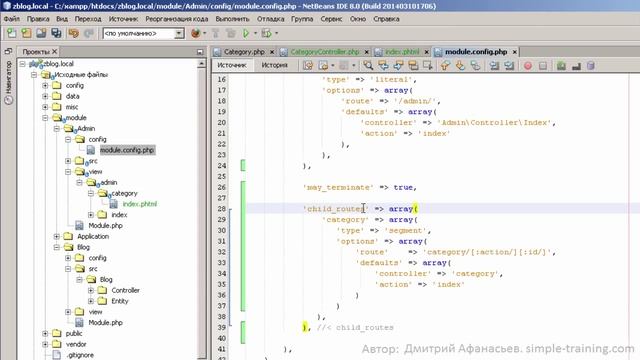Click the Clean and Build icon
This screenshot has height=360, width=640.
(x=231, y=33)
